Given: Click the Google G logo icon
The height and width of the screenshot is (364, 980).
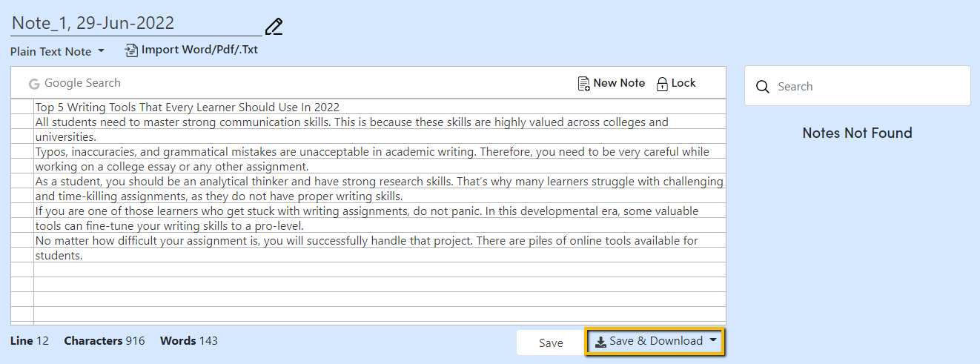Looking at the screenshot, I should [33, 84].
